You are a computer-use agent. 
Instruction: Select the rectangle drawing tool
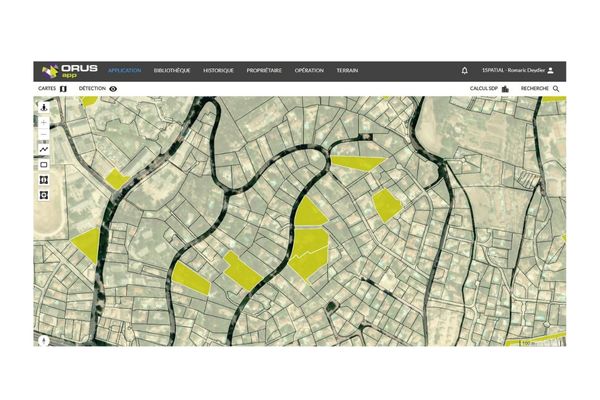click(x=44, y=164)
